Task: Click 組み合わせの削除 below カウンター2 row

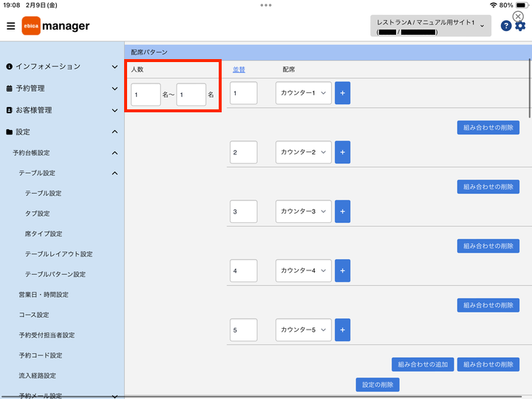Action: click(488, 187)
